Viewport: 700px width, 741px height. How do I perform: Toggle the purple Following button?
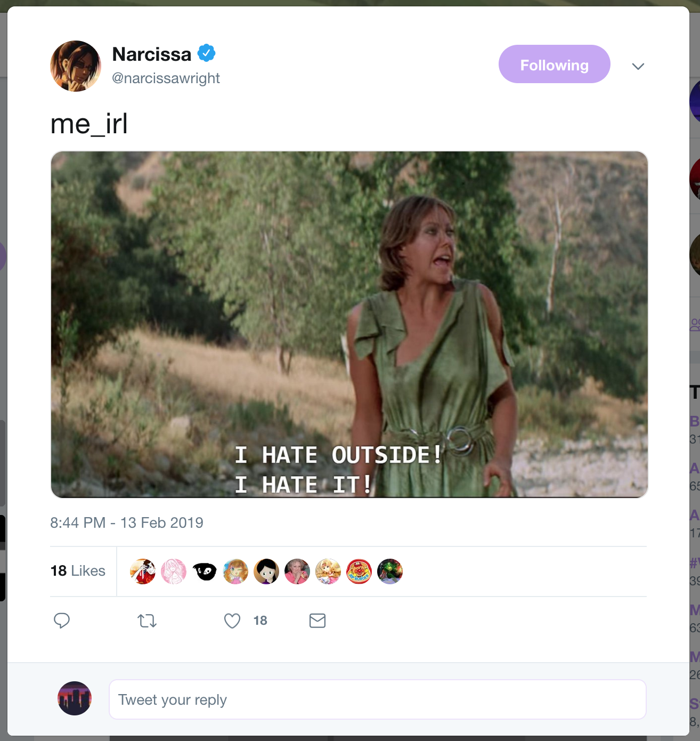(555, 64)
